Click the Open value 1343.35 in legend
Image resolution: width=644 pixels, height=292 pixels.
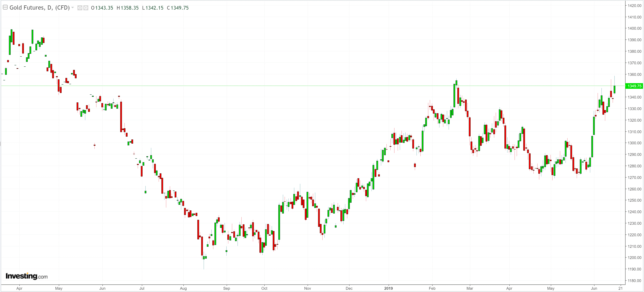coord(104,8)
